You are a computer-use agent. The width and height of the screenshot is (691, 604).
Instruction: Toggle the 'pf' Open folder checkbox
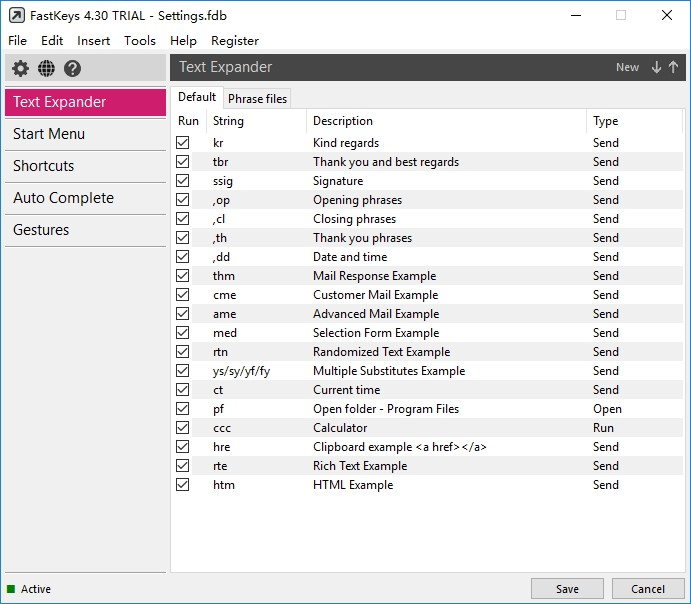(182, 409)
